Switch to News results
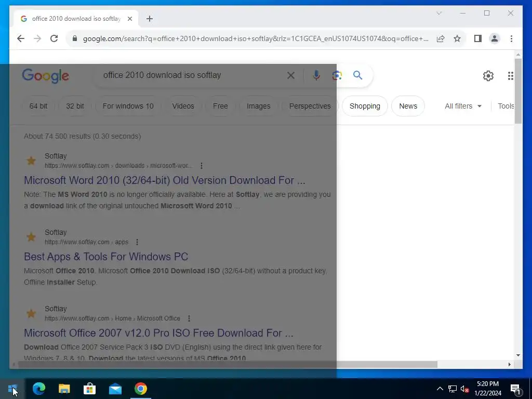The width and height of the screenshot is (532, 399). [408, 106]
